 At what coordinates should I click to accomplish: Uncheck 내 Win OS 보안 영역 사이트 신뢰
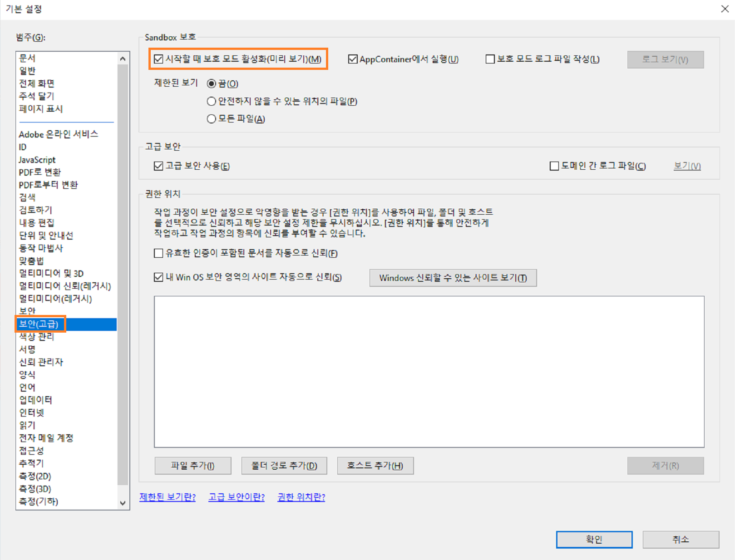click(158, 277)
